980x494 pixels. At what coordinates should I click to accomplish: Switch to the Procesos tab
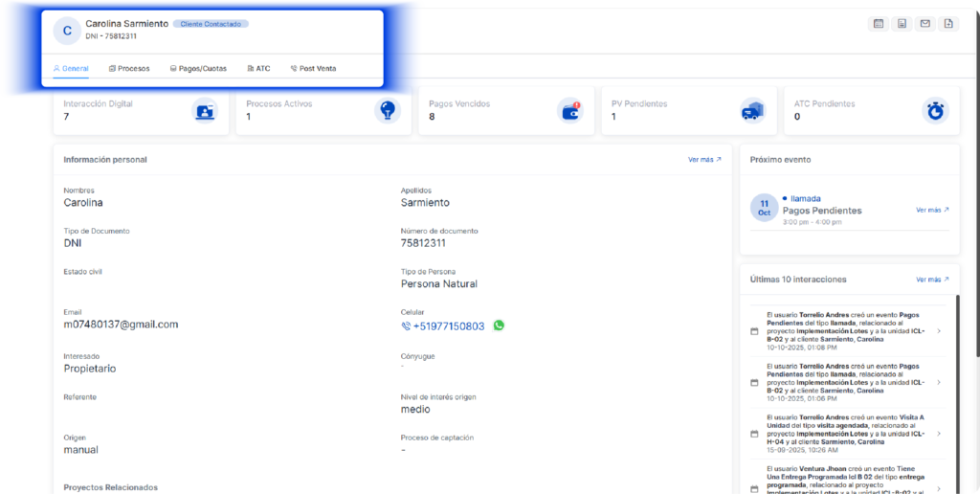point(129,69)
